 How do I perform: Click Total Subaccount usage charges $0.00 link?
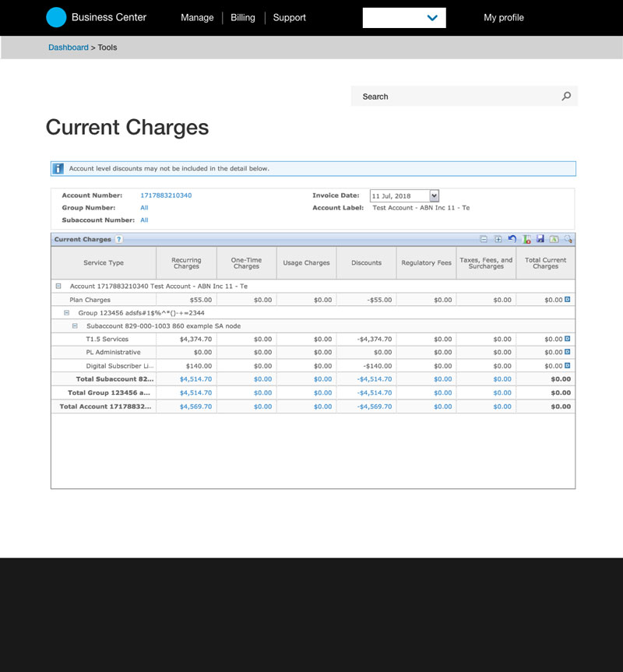coord(322,379)
